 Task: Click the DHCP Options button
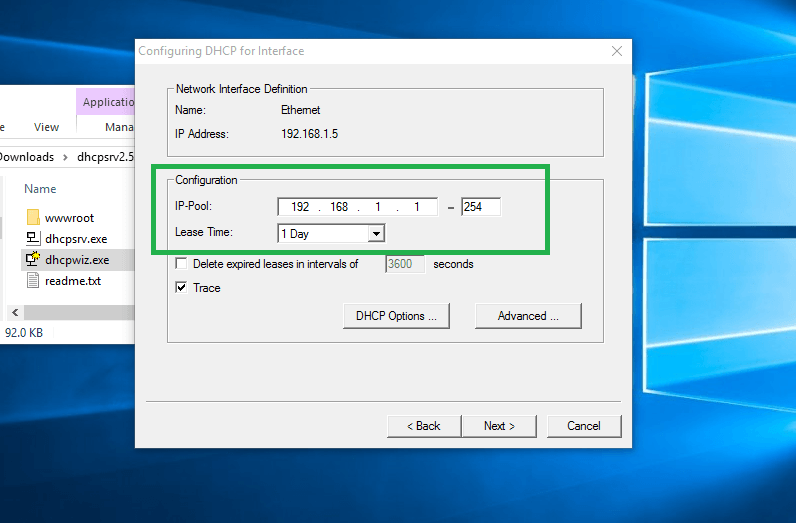(x=396, y=316)
